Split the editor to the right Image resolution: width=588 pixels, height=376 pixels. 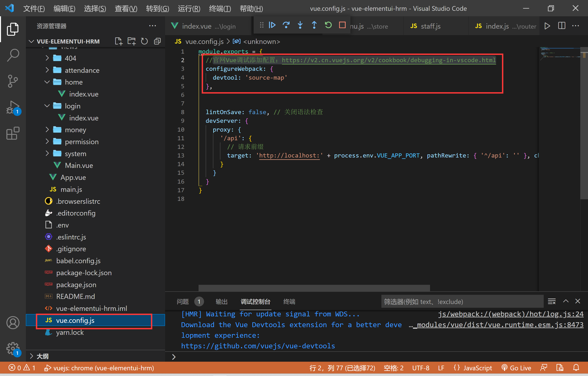click(562, 26)
